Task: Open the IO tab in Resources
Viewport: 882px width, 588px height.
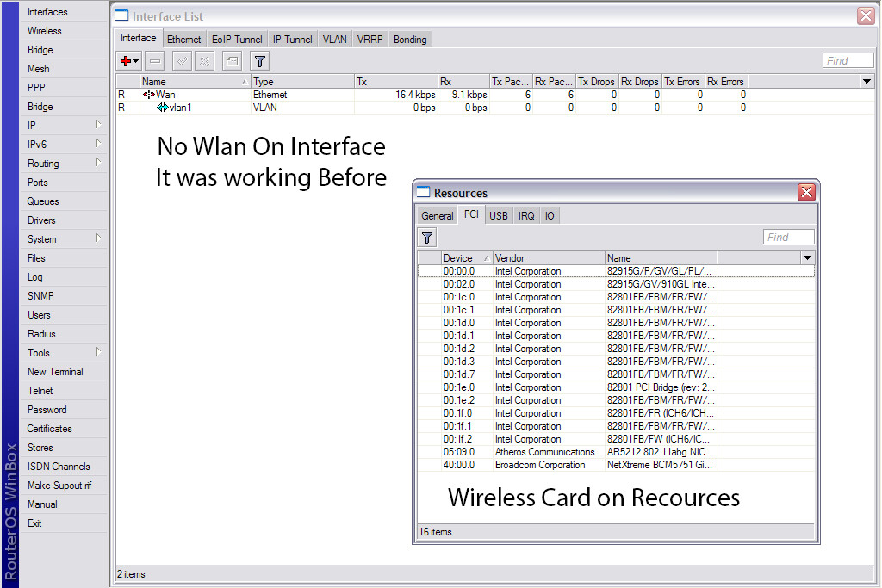Action: [550, 216]
